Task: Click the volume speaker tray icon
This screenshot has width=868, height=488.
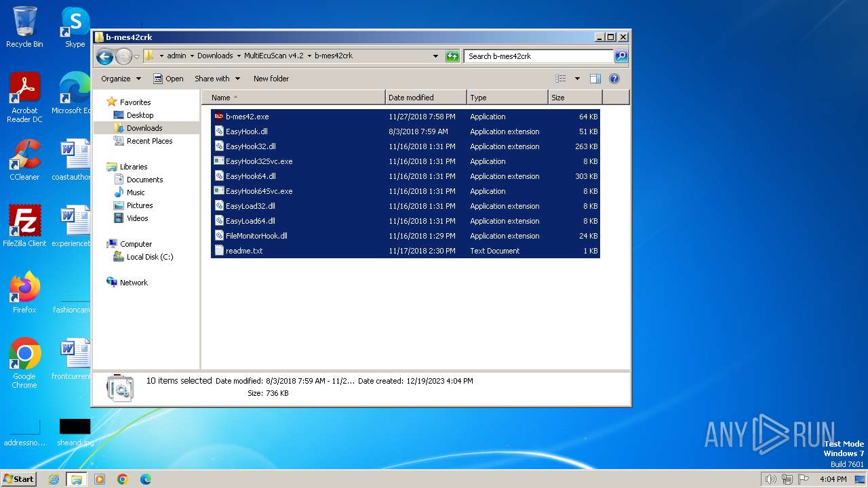Action: point(770,479)
